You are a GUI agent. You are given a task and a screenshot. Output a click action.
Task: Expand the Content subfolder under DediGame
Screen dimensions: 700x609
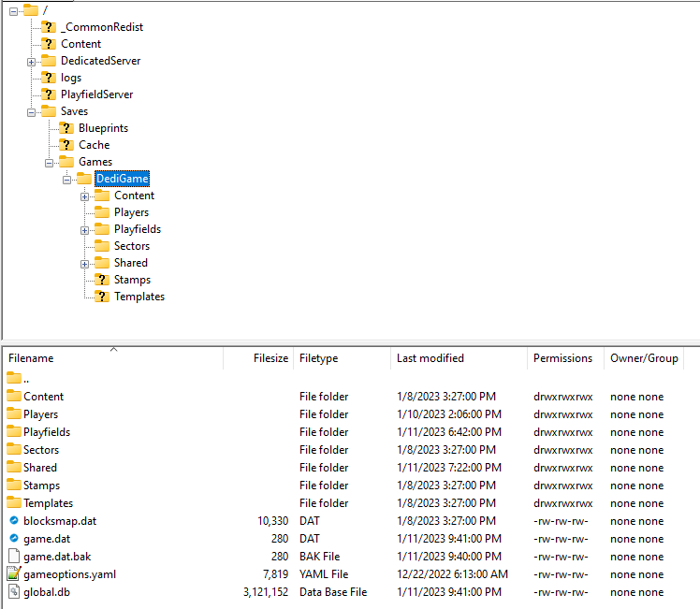(85, 196)
